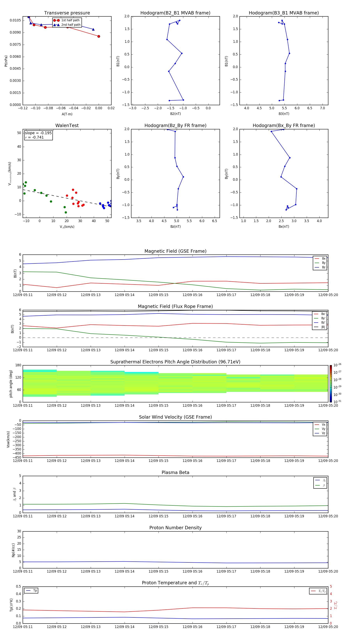
Task: Click the "Hodogram(Bz_By FR frame)" title
Action: 175,125
